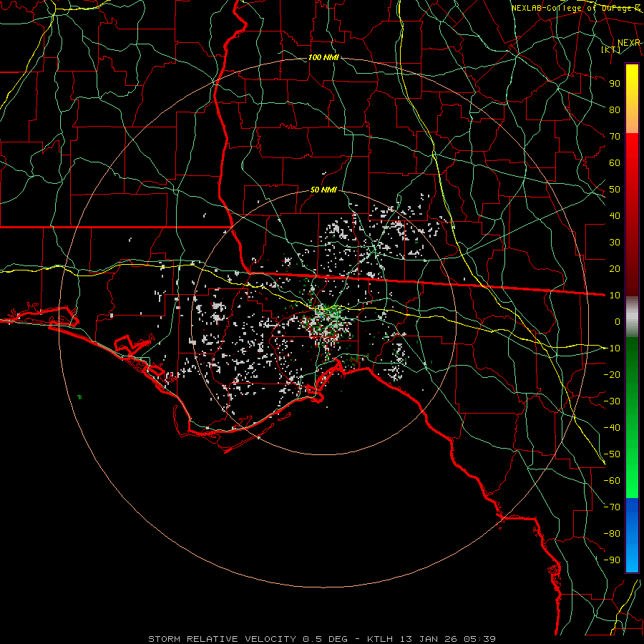This screenshot has height=644, width=644.
Task: Select the -50 label on the color scale
Action: [612, 454]
